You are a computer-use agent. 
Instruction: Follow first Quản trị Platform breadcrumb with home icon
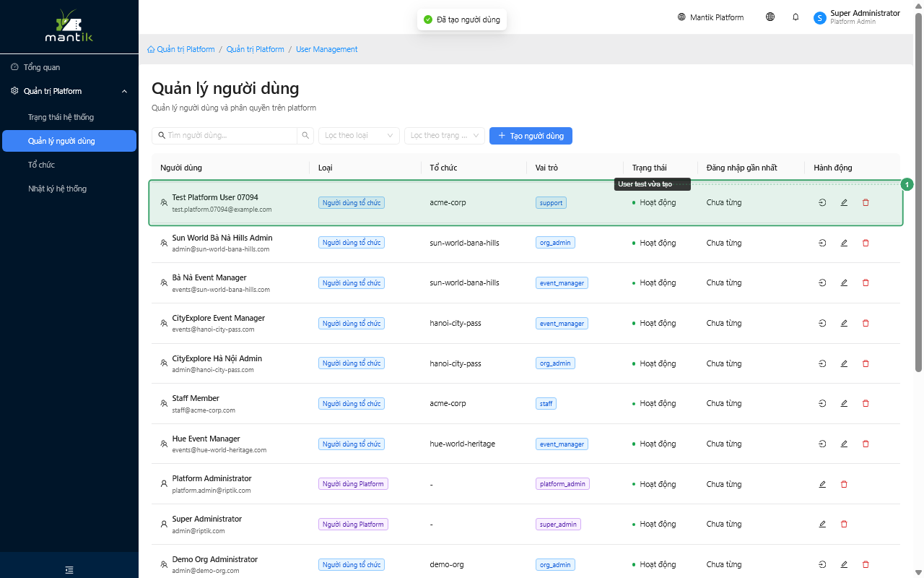180,49
